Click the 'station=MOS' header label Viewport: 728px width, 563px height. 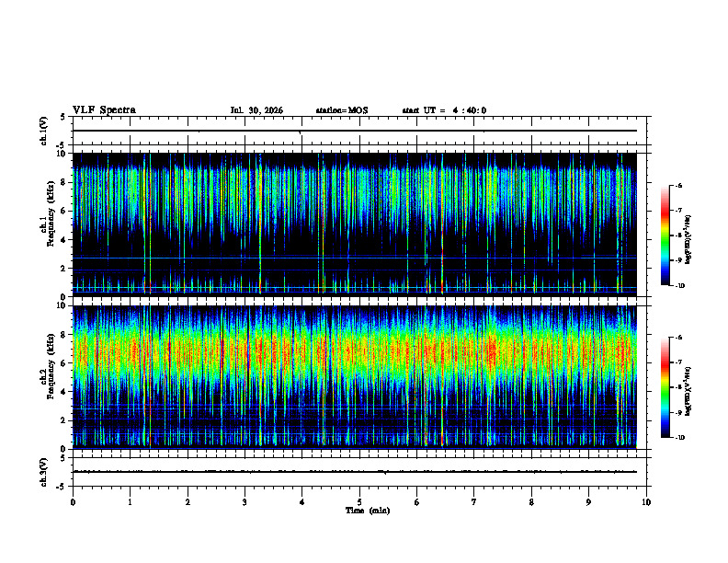[x=342, y=110]
